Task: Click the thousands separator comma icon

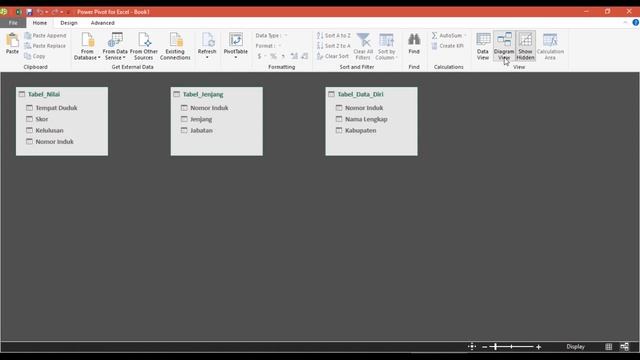Action: pos(283,56)
